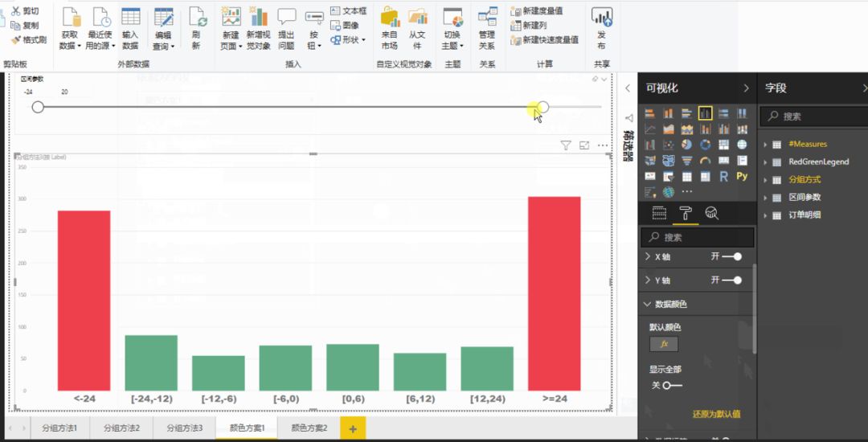This screenshot has width=868, height=442.
Task: Select the clustered bar chart visual
Action: pos(687,113)
